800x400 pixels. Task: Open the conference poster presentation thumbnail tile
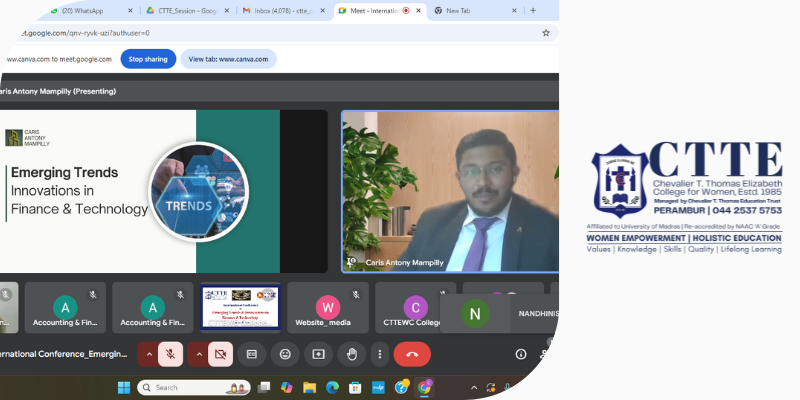tap(240, 308)
